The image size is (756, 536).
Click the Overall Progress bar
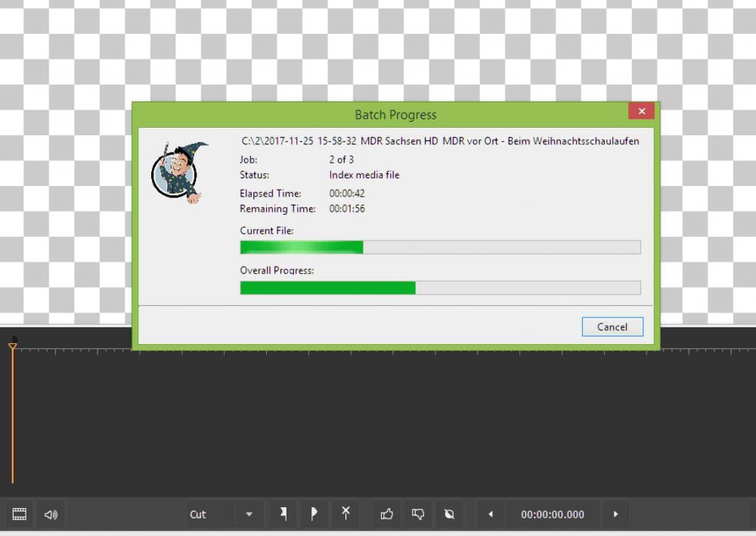coord(440,287)
